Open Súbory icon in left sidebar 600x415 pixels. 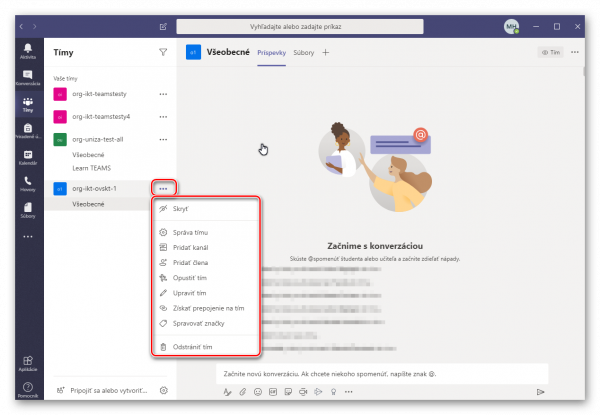pos(28,210)
